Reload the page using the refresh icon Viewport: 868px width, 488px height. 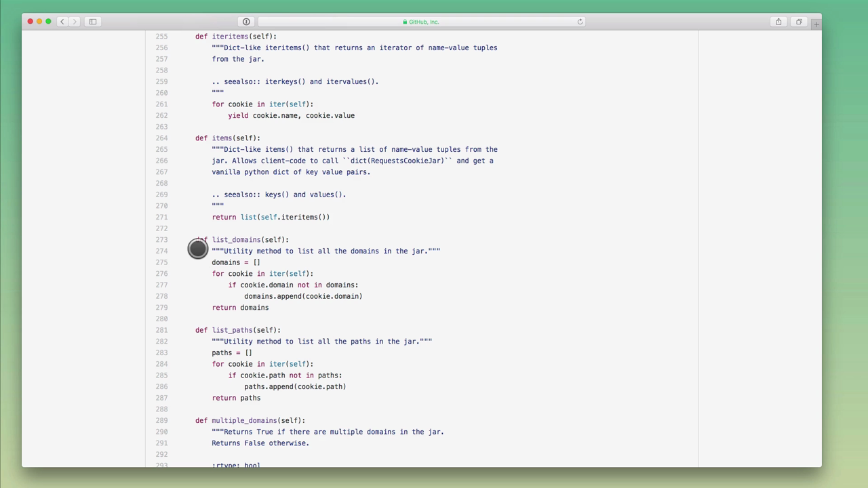580,21
